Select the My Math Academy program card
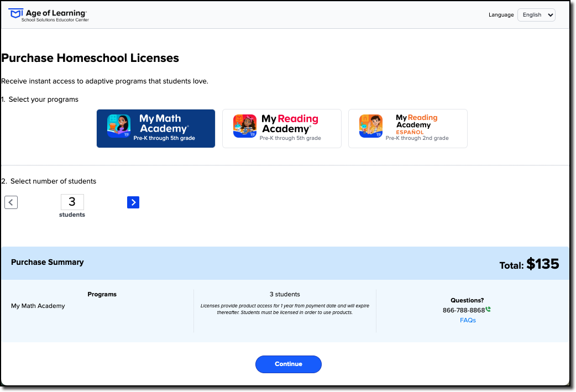 156,129
